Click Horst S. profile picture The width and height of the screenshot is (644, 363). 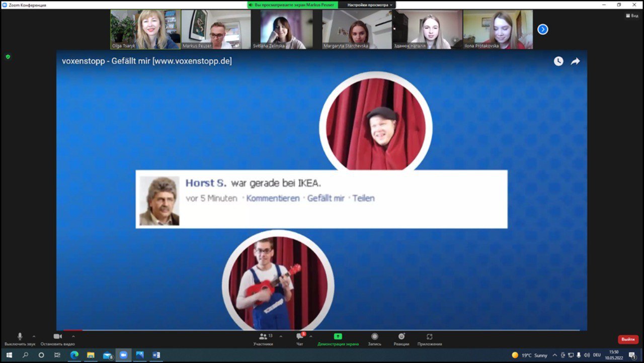tap(159, 201)
